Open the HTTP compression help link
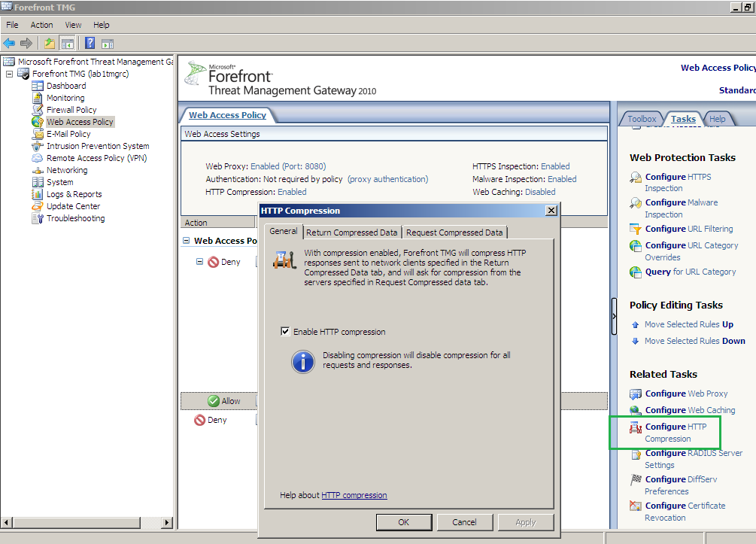 point(354,495)
